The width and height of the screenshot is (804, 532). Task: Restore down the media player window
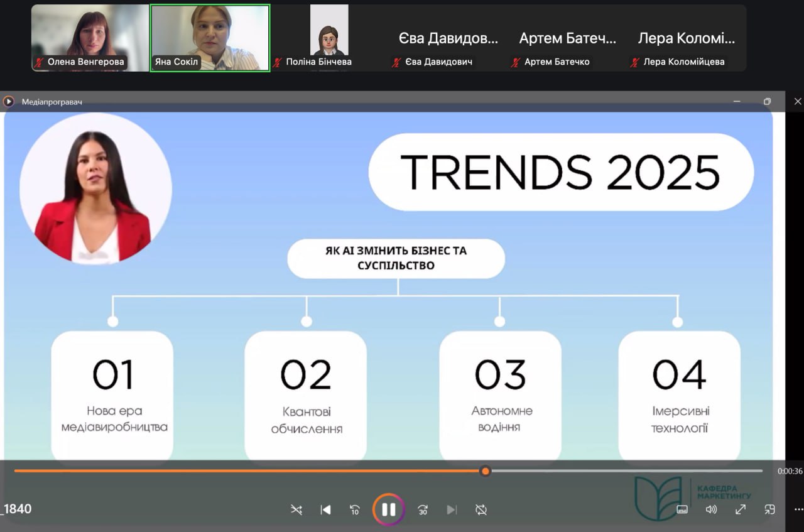[x=767, y=101]
